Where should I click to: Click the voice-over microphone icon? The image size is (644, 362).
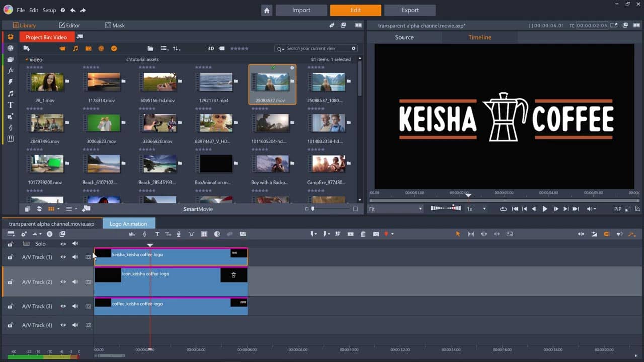pos(179,234)
